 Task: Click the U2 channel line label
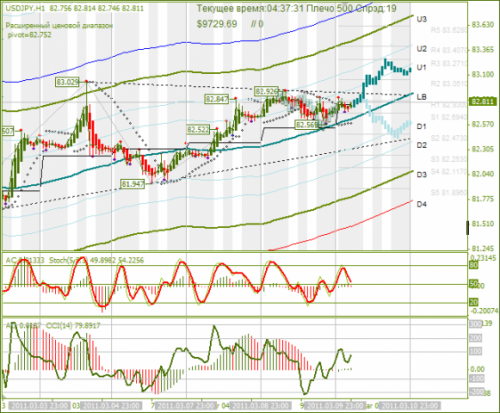click(422, 49)
